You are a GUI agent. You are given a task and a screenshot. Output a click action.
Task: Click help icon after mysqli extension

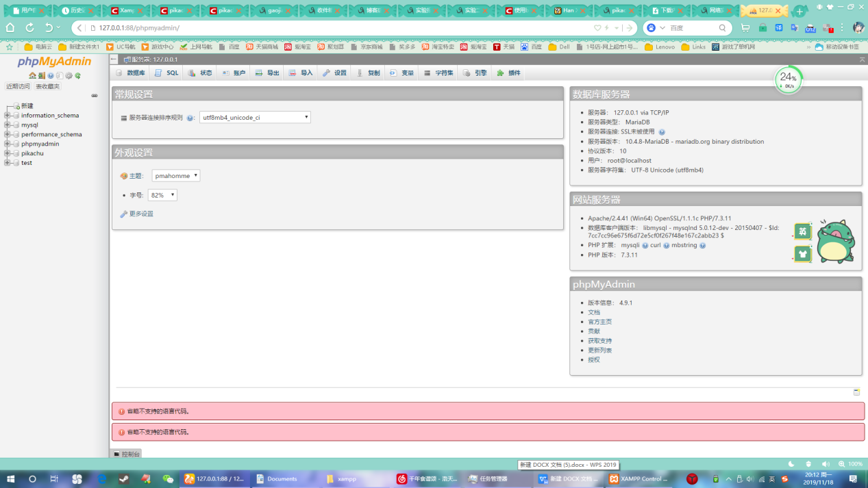(x=645, y=245)
